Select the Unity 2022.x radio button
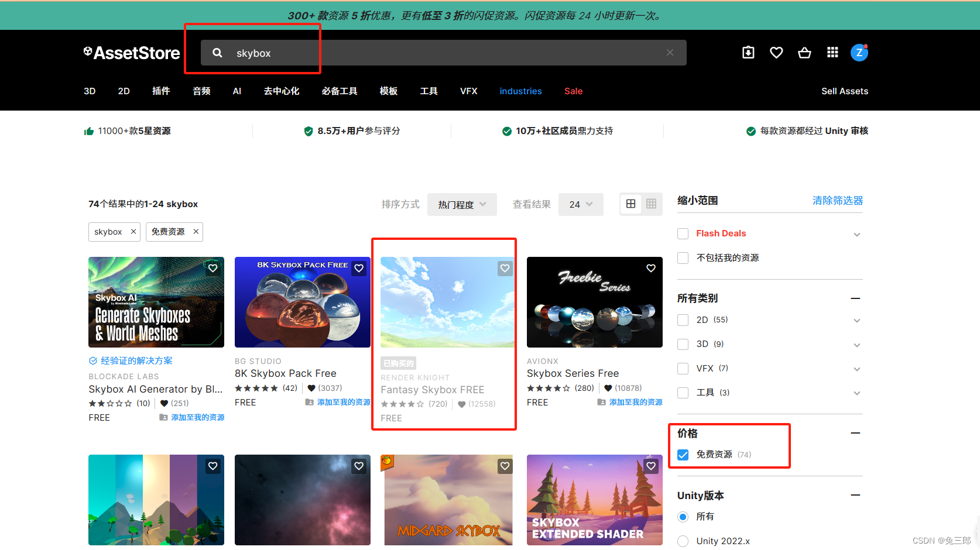 click(683, 541)
